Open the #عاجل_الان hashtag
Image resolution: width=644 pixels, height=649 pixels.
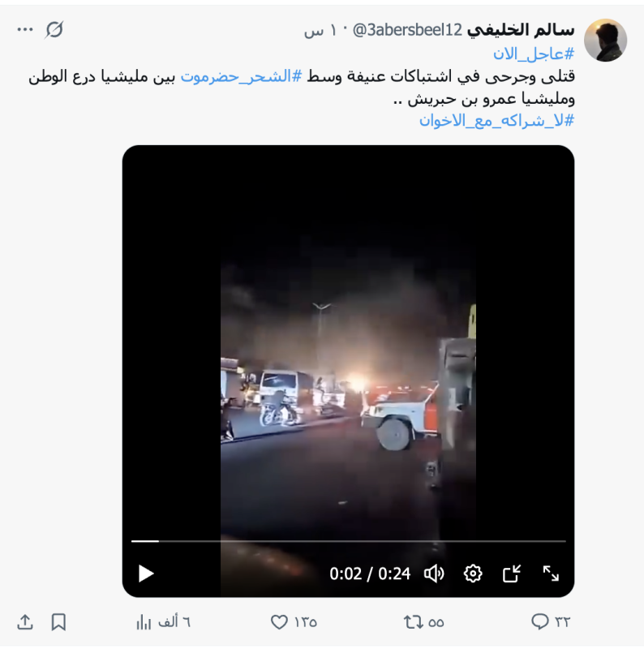click(x=534, y=54)
